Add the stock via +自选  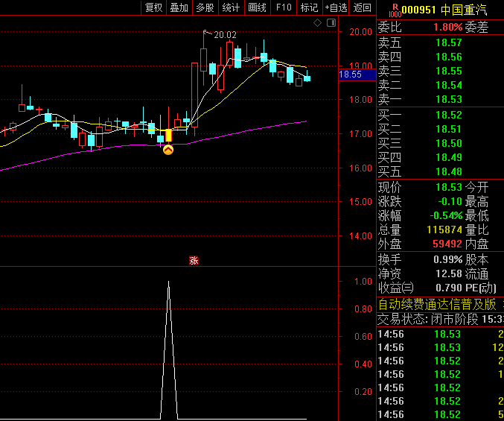click(x=336, y=7)
